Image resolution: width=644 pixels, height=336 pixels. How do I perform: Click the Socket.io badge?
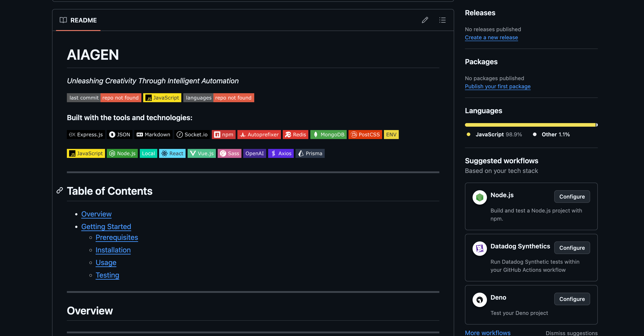point(192,134)
